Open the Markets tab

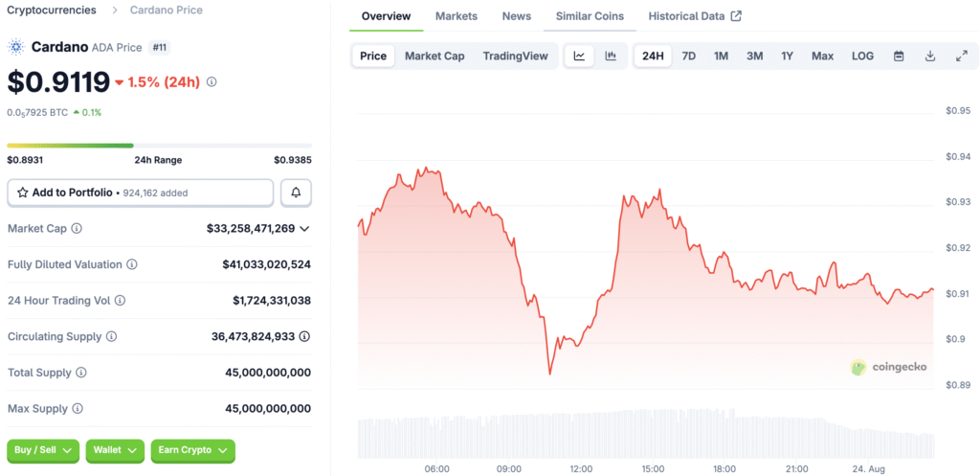[457, 16]
